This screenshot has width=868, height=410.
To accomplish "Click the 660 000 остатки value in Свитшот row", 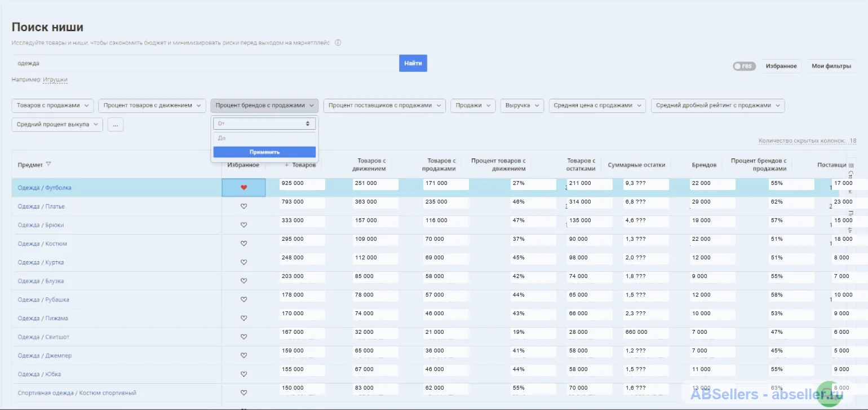I will (x=646, y=333).
